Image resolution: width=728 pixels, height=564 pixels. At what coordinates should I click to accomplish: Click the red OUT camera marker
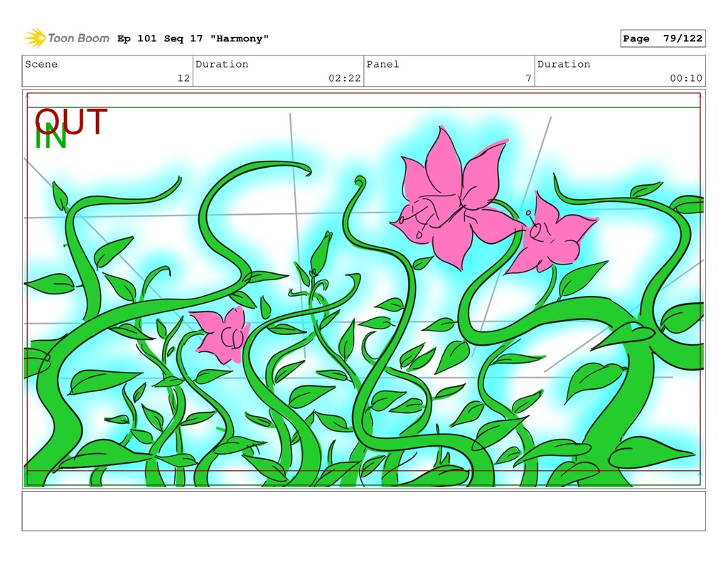pyautogui.click(x=71, y=120)
